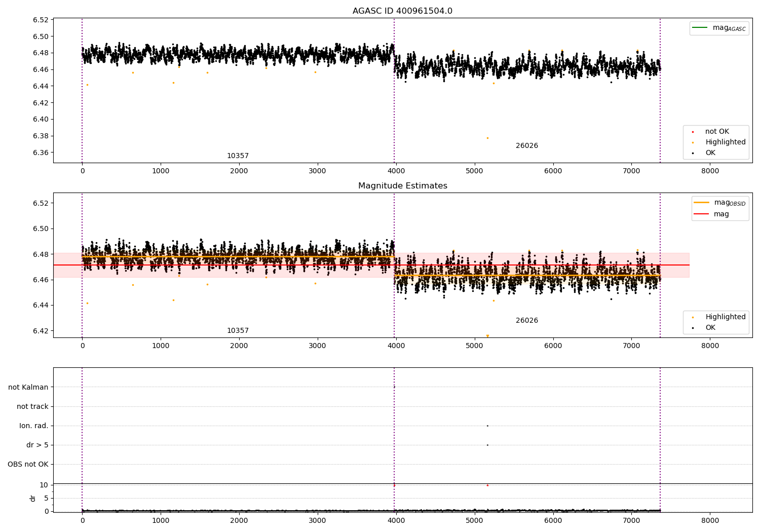The height and width of the screenshot is (532, 760).
Task: Select the mag OBSID legend entry in the middle plot
Action: 719,203
